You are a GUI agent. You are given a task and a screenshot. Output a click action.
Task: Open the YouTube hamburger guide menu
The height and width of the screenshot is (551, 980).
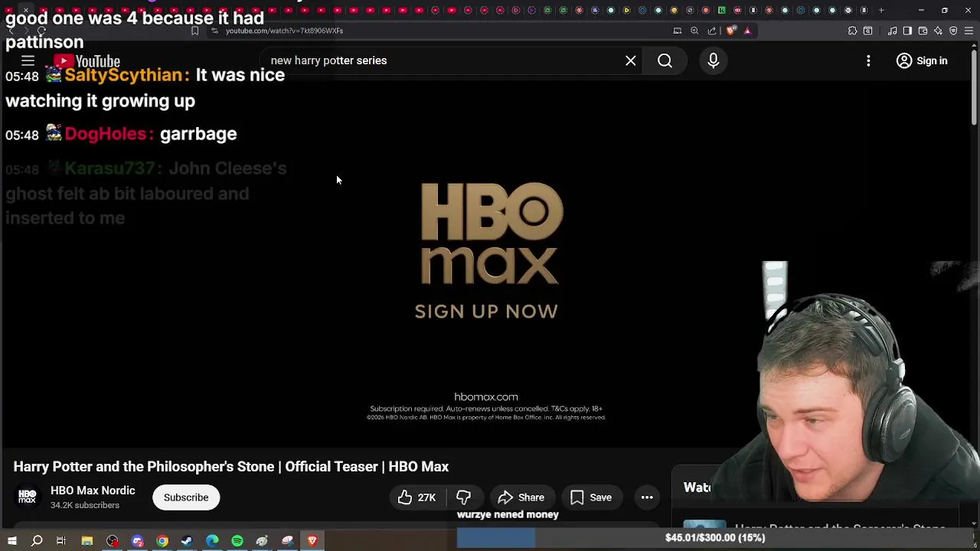[x=28, y=60]
